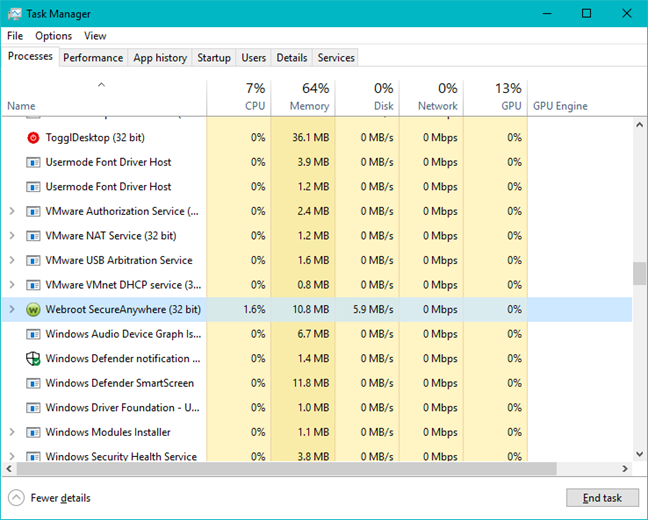Click vertical scrollbar down arrow

(x=639, y=454)
